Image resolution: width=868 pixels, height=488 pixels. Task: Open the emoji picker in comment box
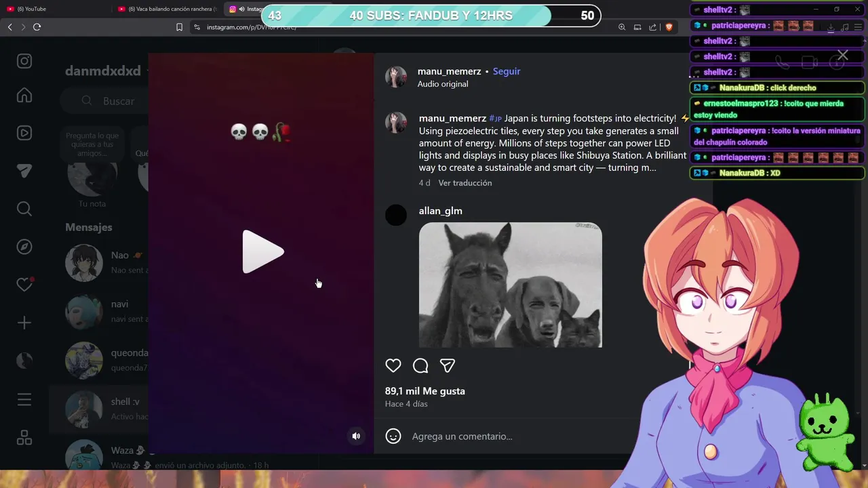tap(393, 436)
